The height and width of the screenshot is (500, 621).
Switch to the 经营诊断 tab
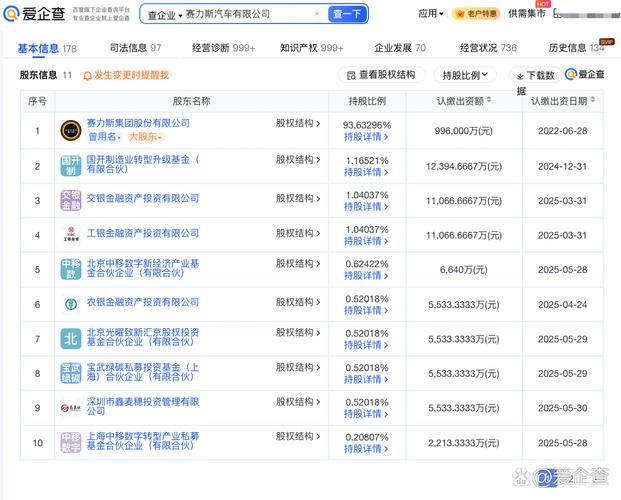[223, 48]
